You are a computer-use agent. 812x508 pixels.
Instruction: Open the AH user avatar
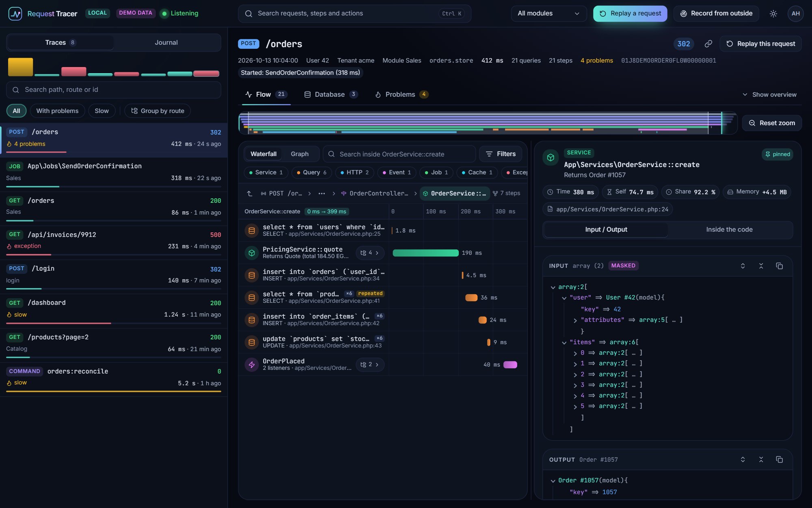tap(795, 13)
